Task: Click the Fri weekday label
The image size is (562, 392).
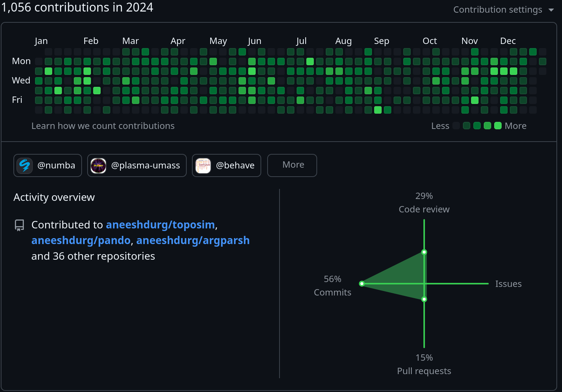Action: [17, 100]
